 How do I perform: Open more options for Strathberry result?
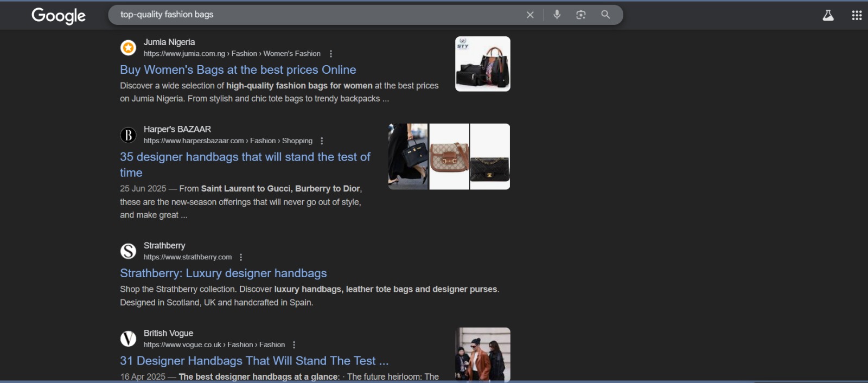[x=241, y=257]
